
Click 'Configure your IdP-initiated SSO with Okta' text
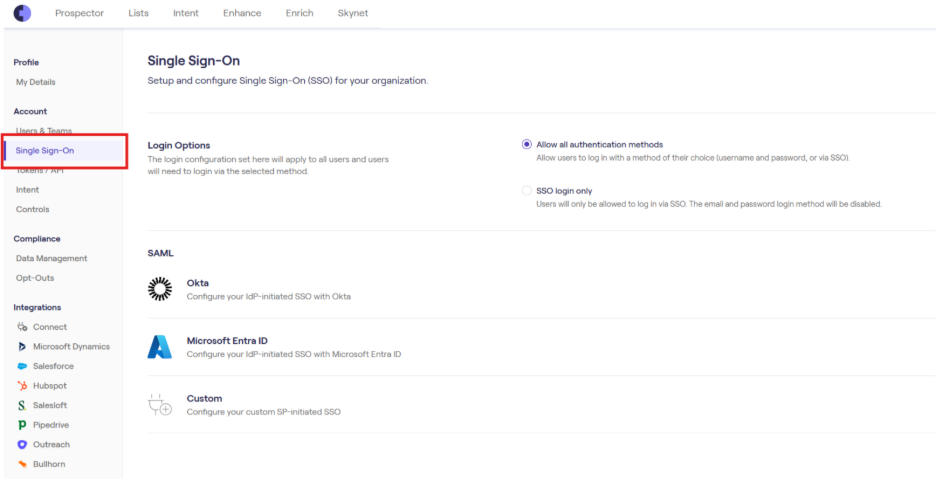point(269,296)
